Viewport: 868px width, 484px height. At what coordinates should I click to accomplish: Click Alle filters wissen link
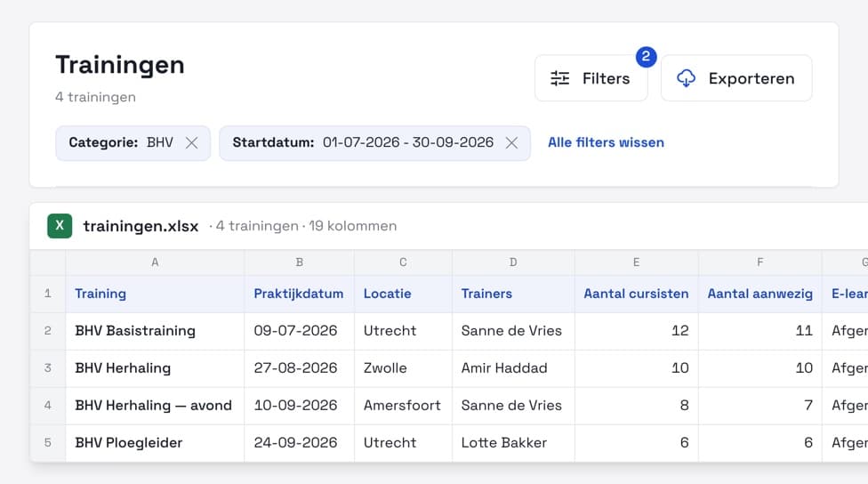pyautogui.click(x=606, y=142)
